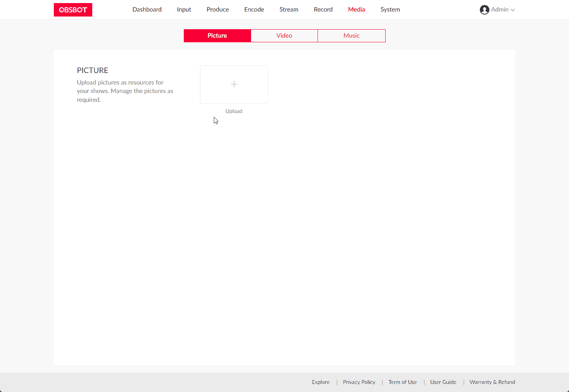Click the Warranty & Refund link
The height and width of the screenshot is (392, 569).
pyautogui.click(x=492, y=382)
